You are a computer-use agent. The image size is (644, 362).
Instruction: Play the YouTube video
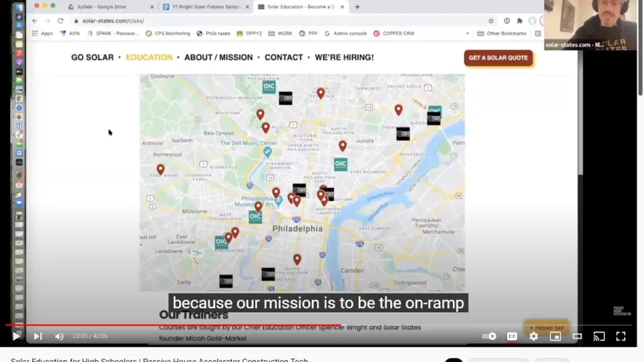16,336
